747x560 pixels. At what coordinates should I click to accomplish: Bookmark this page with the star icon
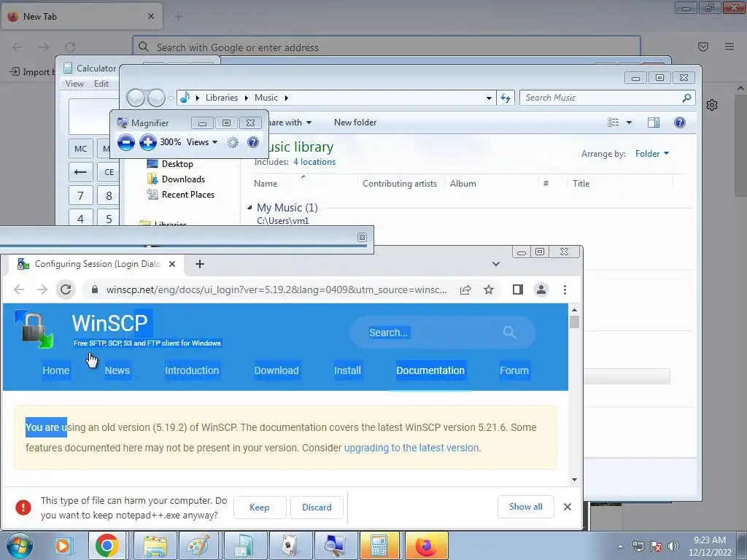click(489, 289)
